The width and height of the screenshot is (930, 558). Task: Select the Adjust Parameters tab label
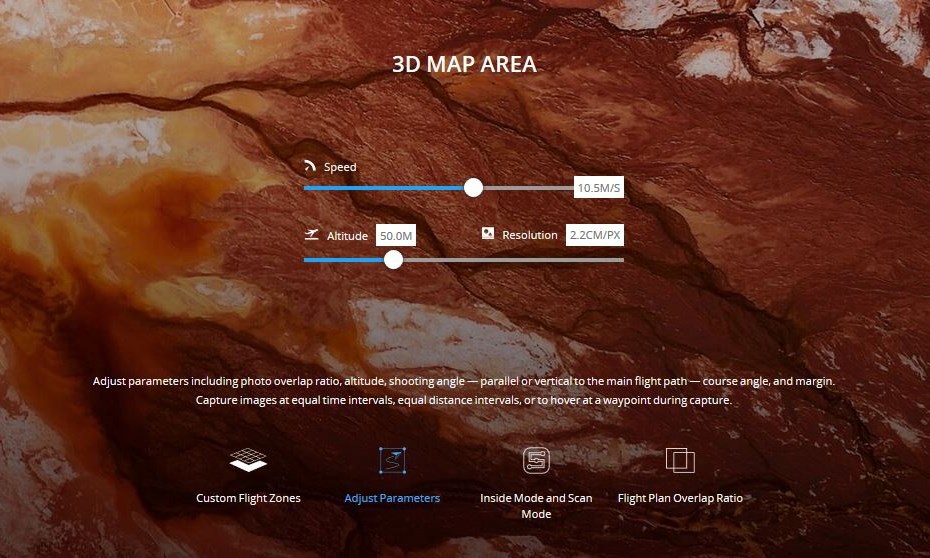coord(392,498)
